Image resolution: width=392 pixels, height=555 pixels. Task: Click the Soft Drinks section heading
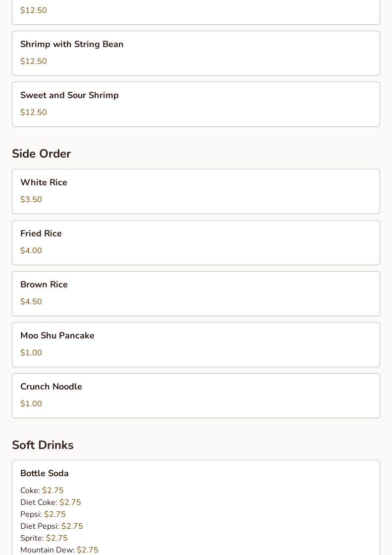click(x=43, y=445)
